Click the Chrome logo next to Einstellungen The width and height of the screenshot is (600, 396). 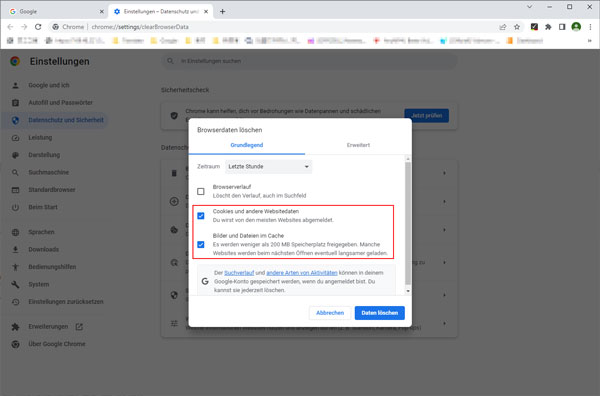(15, 61)
